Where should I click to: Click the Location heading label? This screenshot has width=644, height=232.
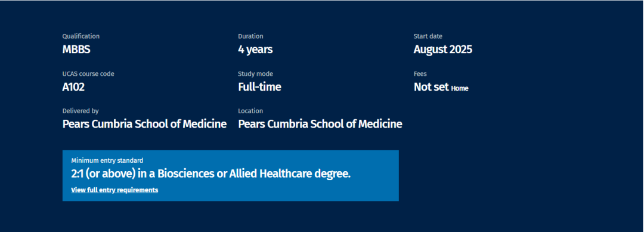click(x=250, y=111)
